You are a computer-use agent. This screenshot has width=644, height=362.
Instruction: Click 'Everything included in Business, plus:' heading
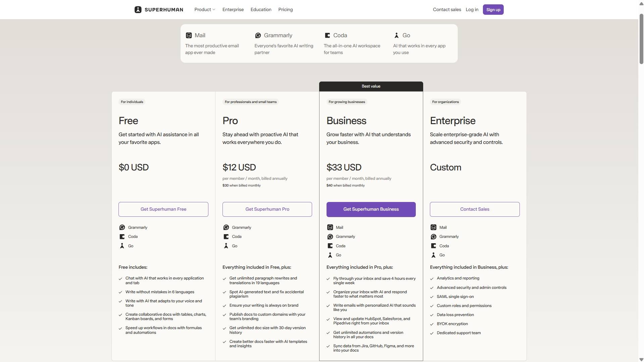coord(469,267)
